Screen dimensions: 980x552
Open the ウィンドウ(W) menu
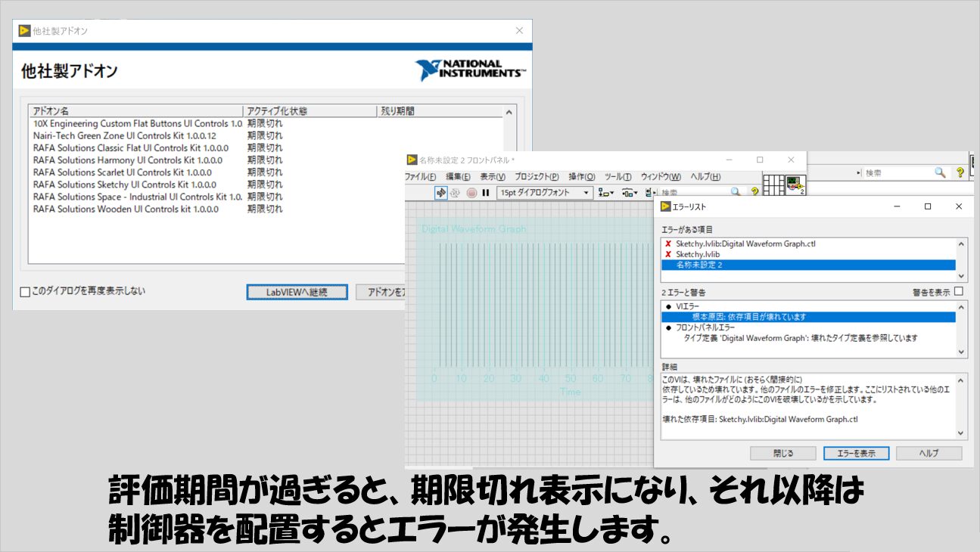click(661, 176)
